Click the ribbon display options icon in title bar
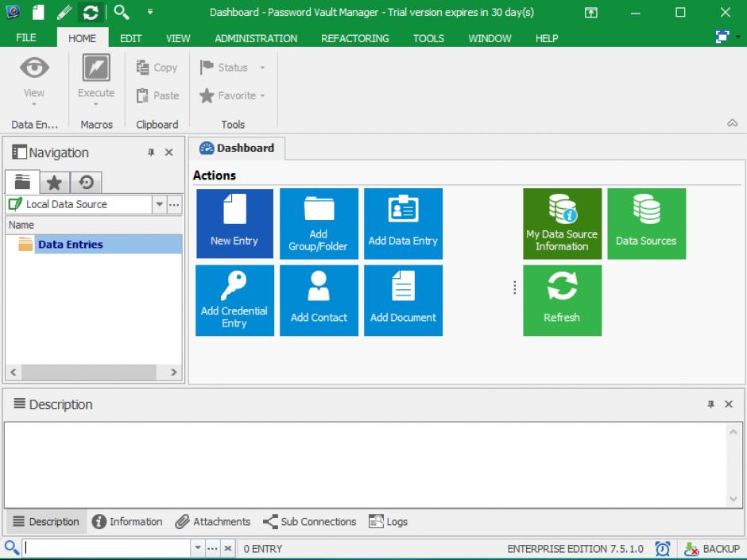 [x=590, y=13]
